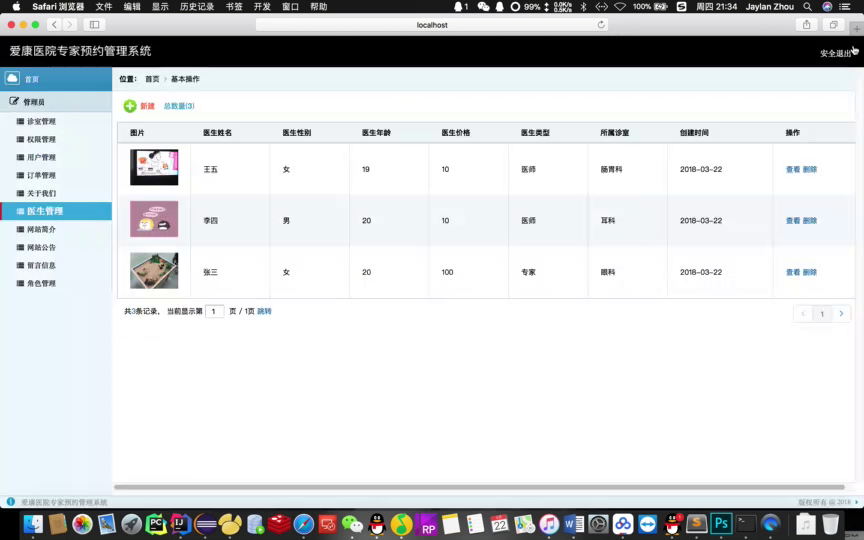Open Launchpad rocket in Dock
This screenshot has width=864, height=540.
pos(131,524)
